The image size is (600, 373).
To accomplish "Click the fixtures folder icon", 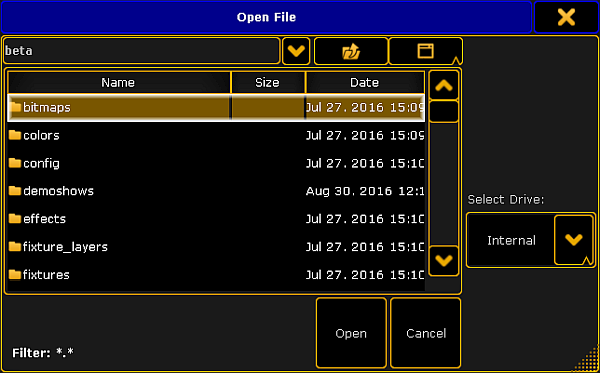I will (15, 274).
